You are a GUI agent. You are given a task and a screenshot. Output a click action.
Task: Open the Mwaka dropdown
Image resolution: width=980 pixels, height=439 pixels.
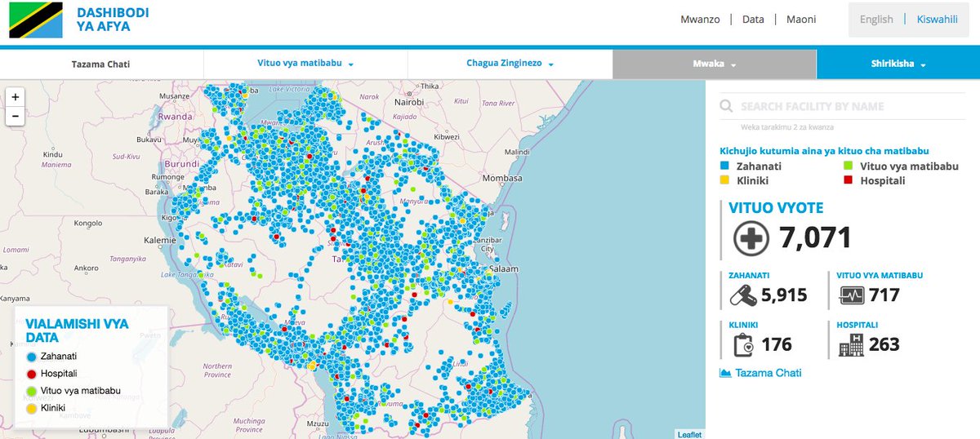point(714,64)
